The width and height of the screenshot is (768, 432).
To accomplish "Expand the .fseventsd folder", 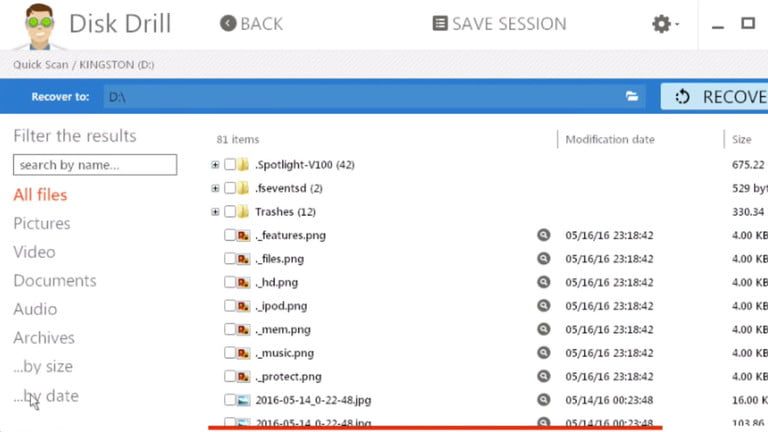I will point(215,188).
